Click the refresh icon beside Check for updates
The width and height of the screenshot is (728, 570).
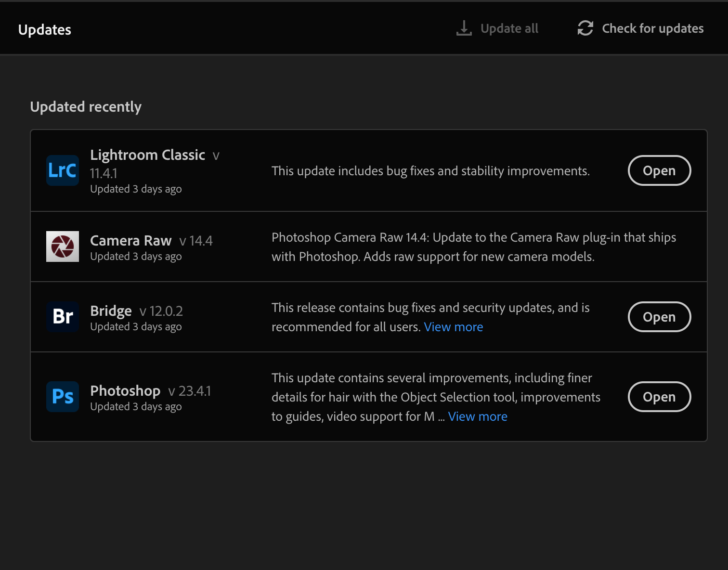[x=585, y=28]
